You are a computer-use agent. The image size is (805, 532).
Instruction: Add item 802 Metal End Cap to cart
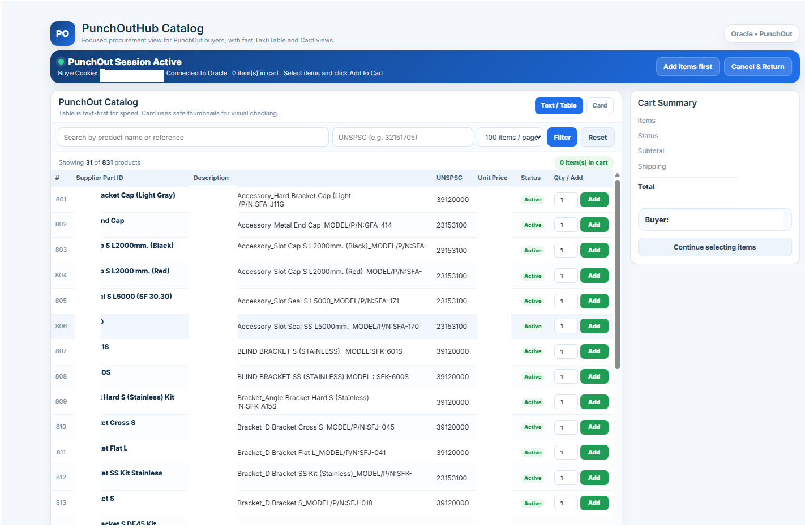point(594,225)
